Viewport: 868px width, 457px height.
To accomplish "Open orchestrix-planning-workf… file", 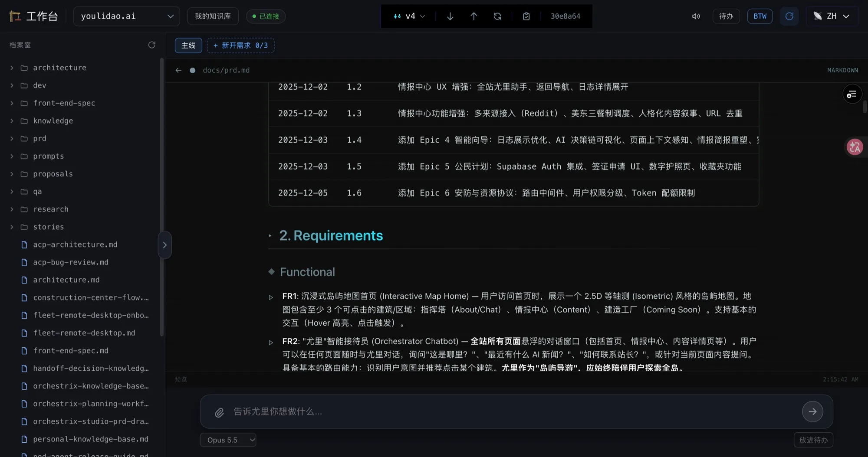I will 80,404.
